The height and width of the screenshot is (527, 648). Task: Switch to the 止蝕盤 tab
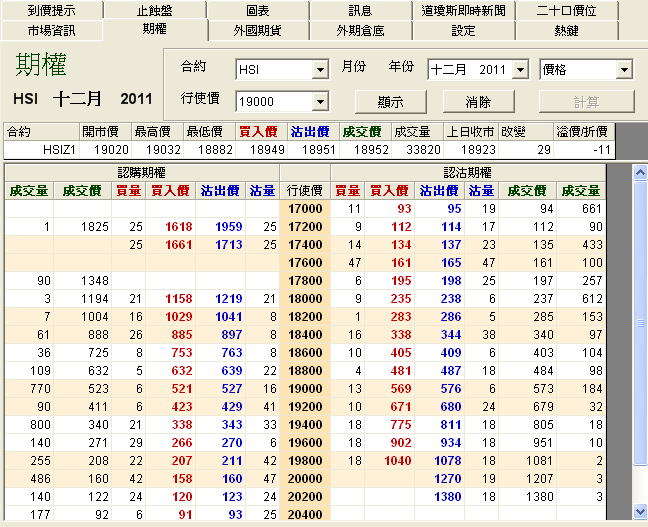tap(154, 11)
